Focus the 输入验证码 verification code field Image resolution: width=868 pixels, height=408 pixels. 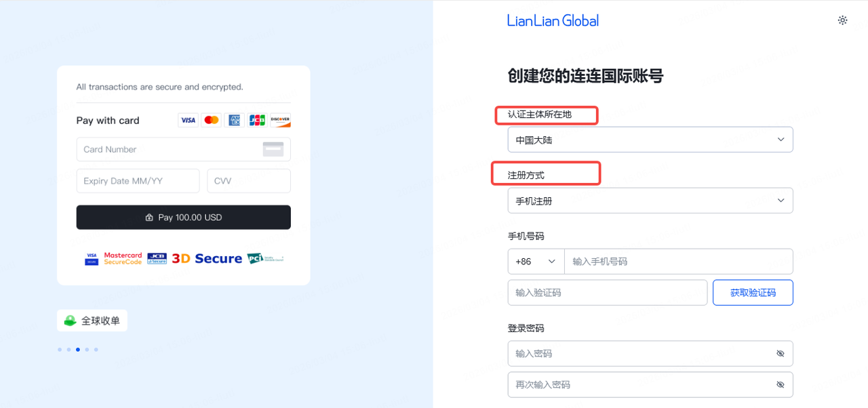coord(607,293)
